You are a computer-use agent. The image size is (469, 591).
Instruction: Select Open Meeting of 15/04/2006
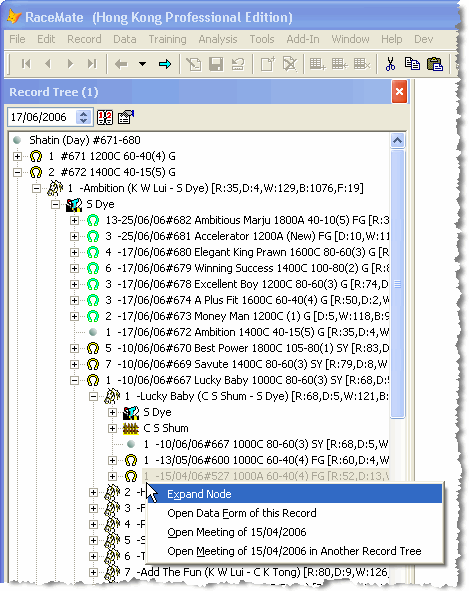[294, 532]
